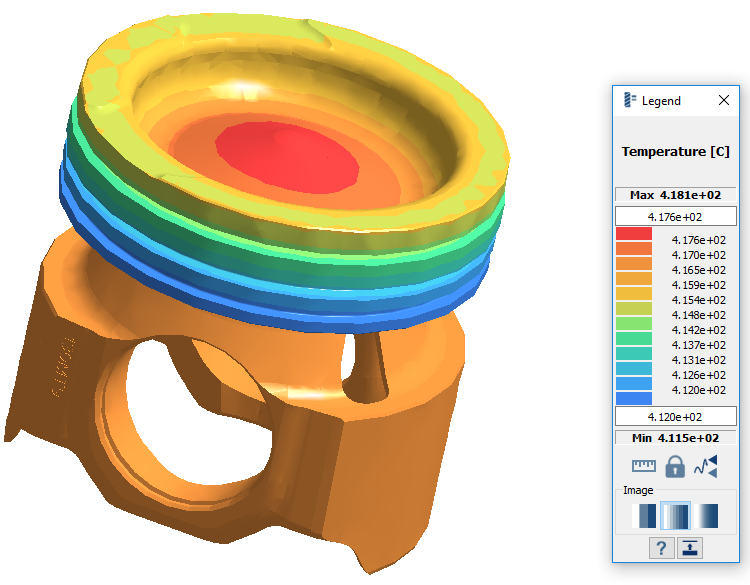This screenshot has width=750, height=585.
Task: Select the right gradient image style
Action: pyautogui.click(x=708, y=516)
